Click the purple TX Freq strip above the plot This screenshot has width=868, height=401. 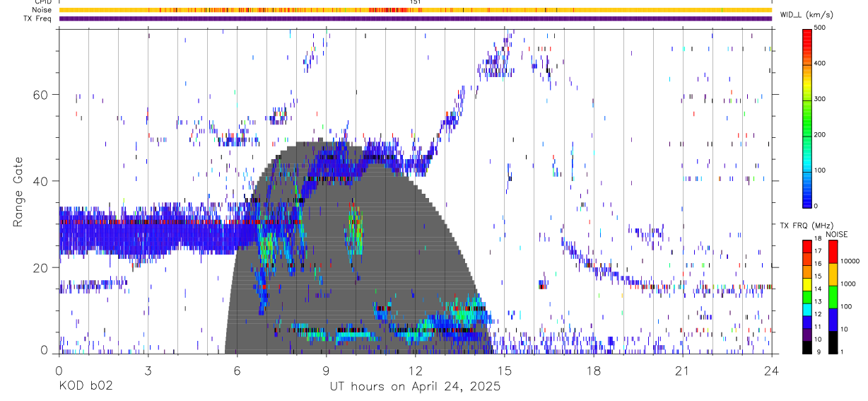point(415,18)
